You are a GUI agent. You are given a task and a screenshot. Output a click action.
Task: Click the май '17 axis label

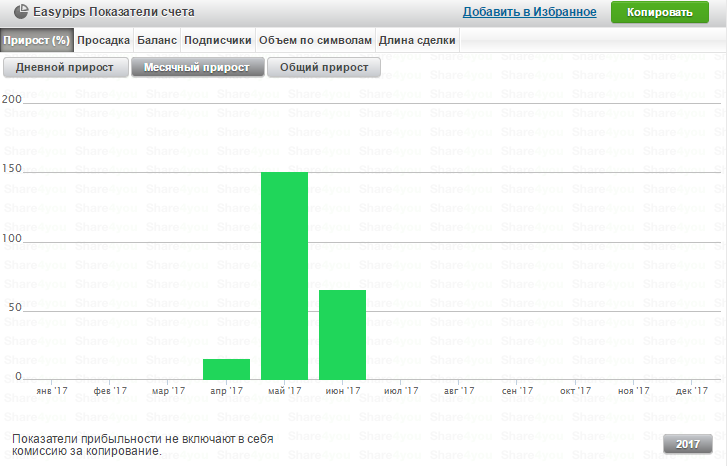click(284, 391)
